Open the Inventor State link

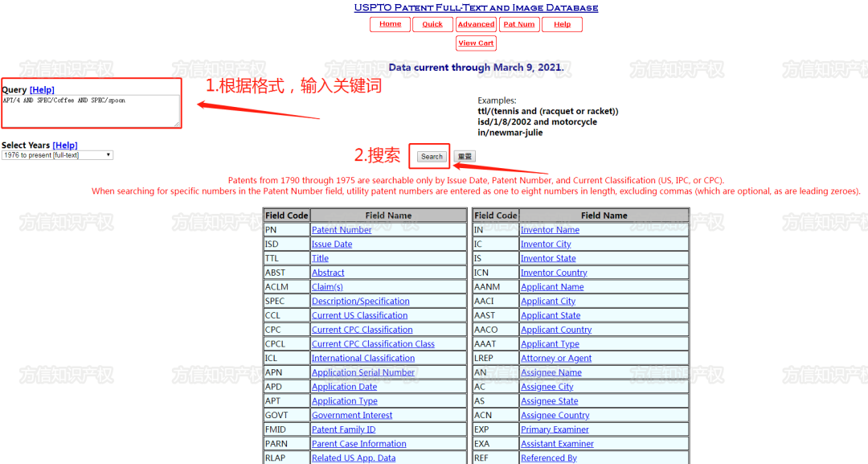pyautogui.click(x=548, y=259)
